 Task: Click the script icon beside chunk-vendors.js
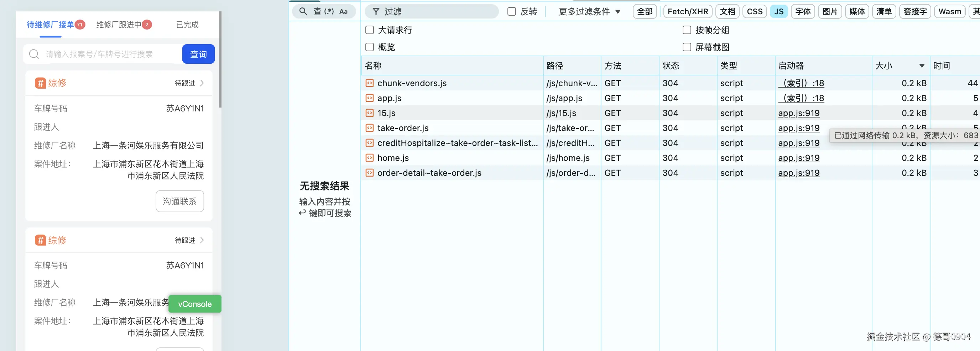[369, 83]
